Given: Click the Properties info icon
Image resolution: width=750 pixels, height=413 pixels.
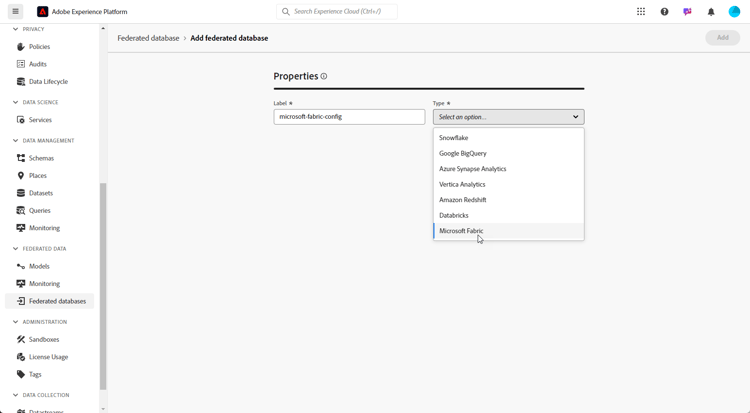Looking at the screenshot, I should pos(324,76).
